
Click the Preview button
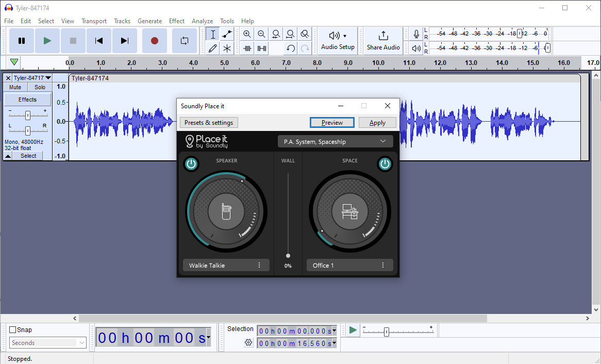pyautogui.click(x=332, y=122)
